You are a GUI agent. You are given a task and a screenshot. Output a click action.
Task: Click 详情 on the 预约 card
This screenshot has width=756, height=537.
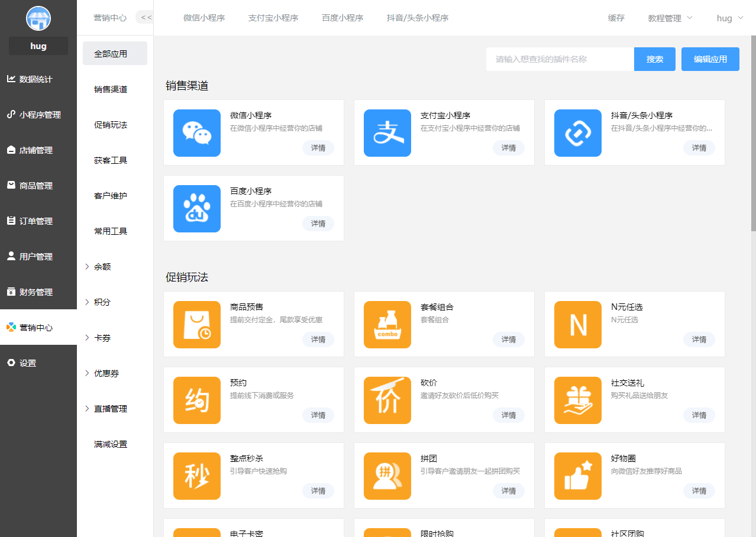pyautogui.click(x=318, y=415)
